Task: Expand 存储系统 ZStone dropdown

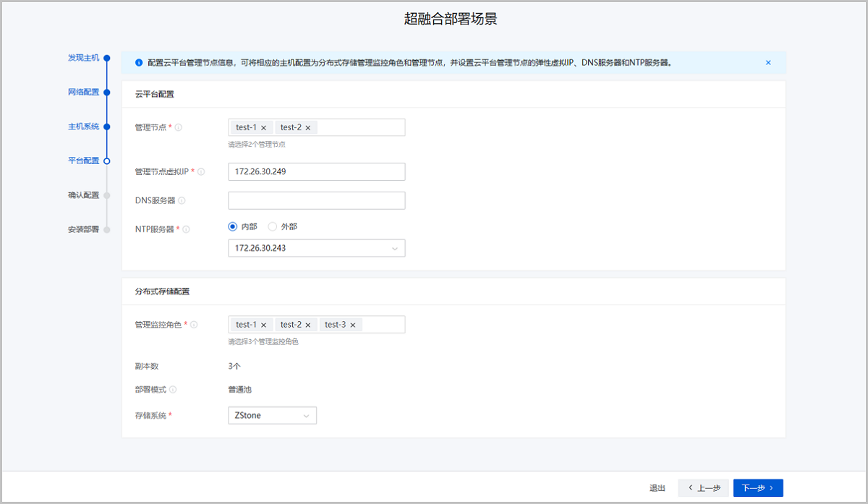Action: click(272, 416)
